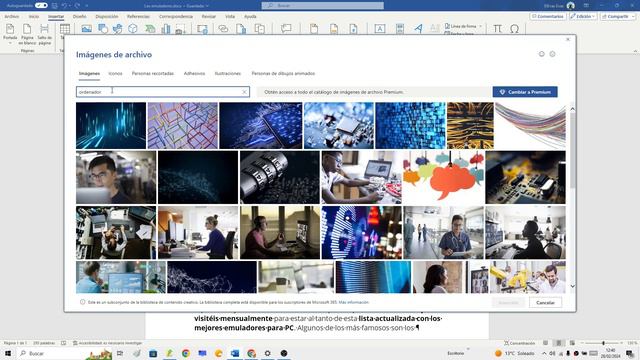The width and height of the screenshot is (640, 360).
Task: Click the Captura screenshot icon
Action: point(180,29)
